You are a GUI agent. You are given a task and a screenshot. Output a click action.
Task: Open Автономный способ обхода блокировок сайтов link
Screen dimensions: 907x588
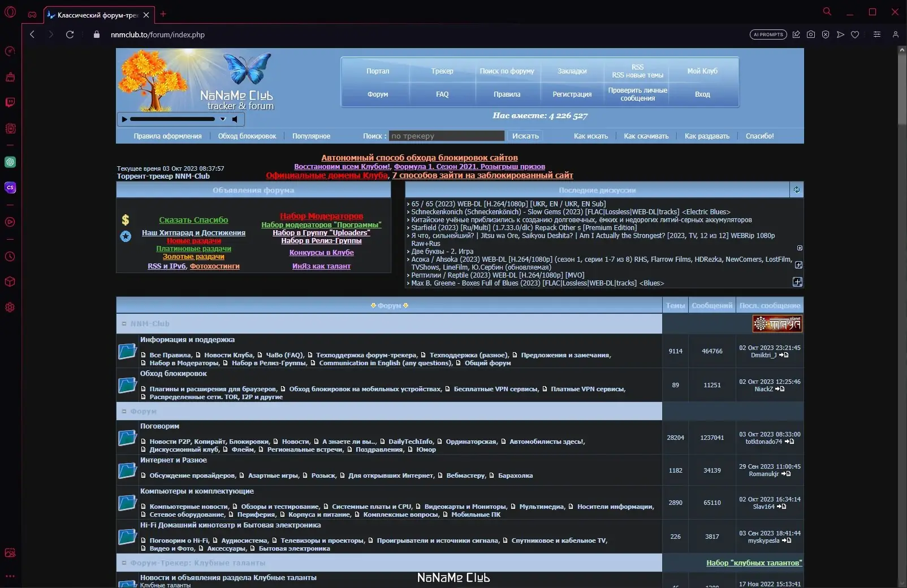coord(420,158)
